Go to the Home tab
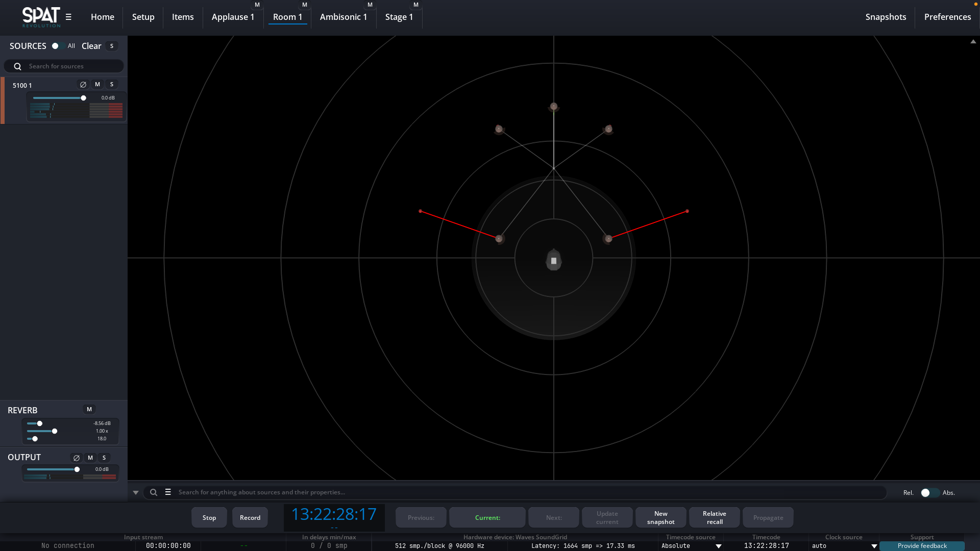The width and height of the screenshot is (980, 551). click(103, 17)
